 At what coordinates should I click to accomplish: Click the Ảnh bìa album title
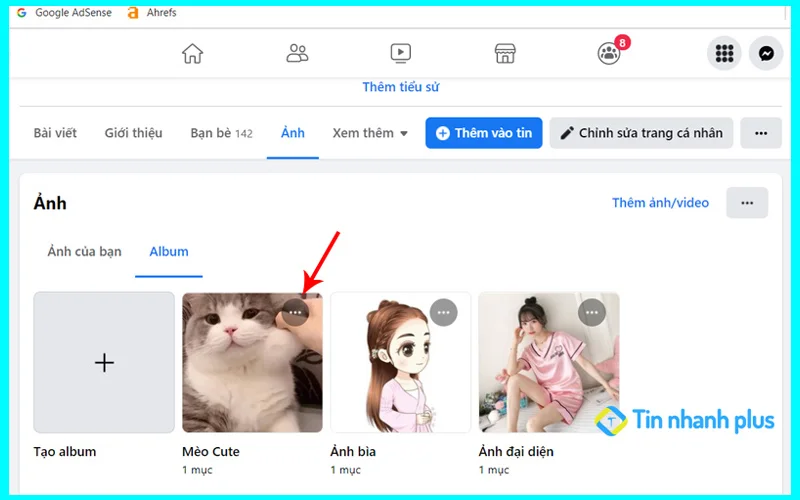[353, 452]
